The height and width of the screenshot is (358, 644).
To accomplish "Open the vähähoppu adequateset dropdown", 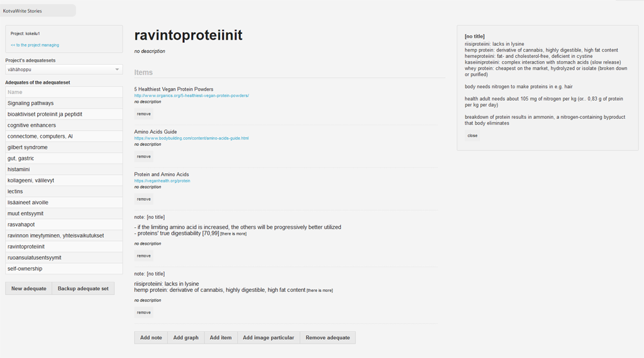I will tap(64, 69).
